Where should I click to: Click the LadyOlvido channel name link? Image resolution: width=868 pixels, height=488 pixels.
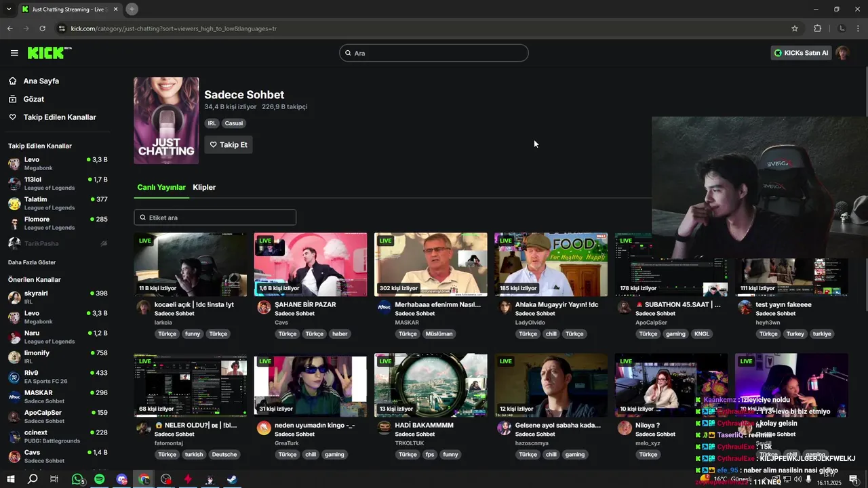coord(530,323)
